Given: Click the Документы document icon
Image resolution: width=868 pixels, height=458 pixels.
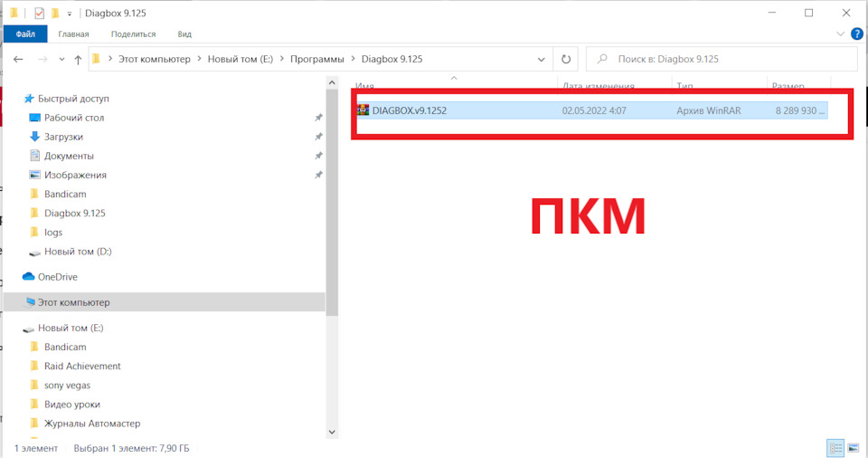Looking at the screenshot, I should pos(35,156).
